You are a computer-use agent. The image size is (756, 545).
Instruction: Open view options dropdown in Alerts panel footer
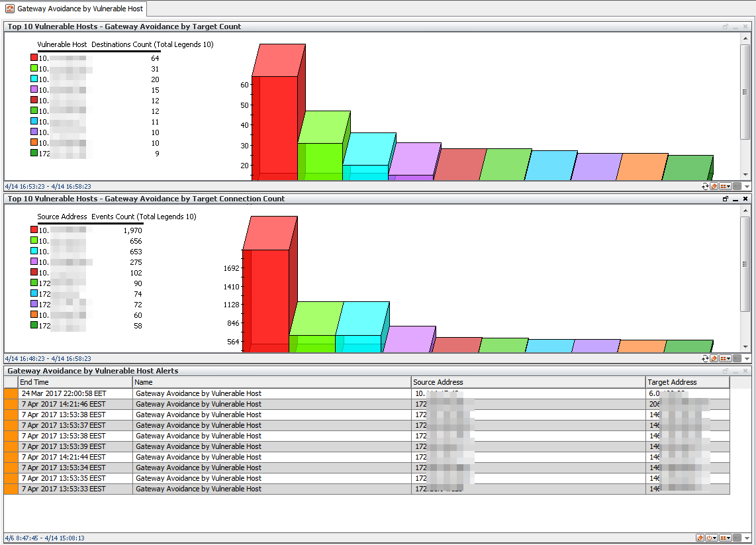coord(726,538)
